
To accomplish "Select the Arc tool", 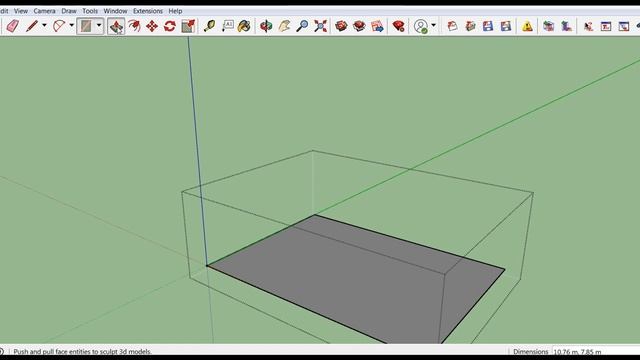I will [59, 26].
